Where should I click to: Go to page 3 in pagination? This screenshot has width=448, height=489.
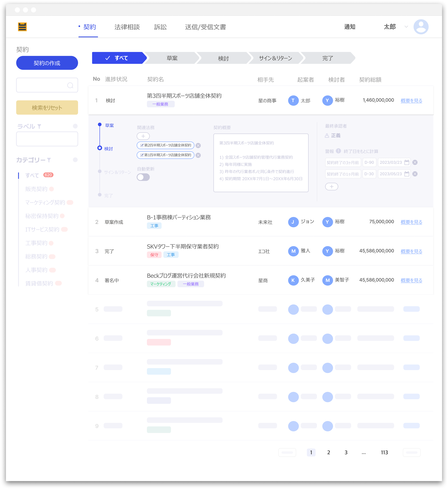pyautogui.click(x=346, y=452)
